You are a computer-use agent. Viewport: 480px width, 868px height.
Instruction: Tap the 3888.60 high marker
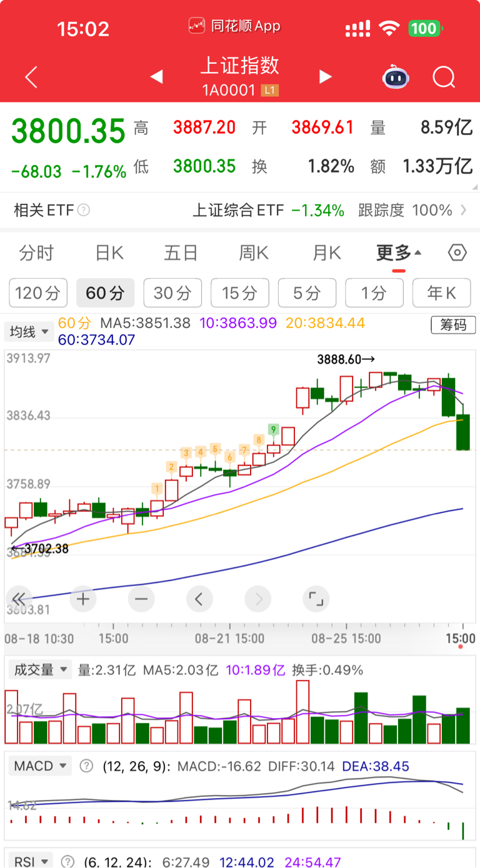click(x=346, y=359)
